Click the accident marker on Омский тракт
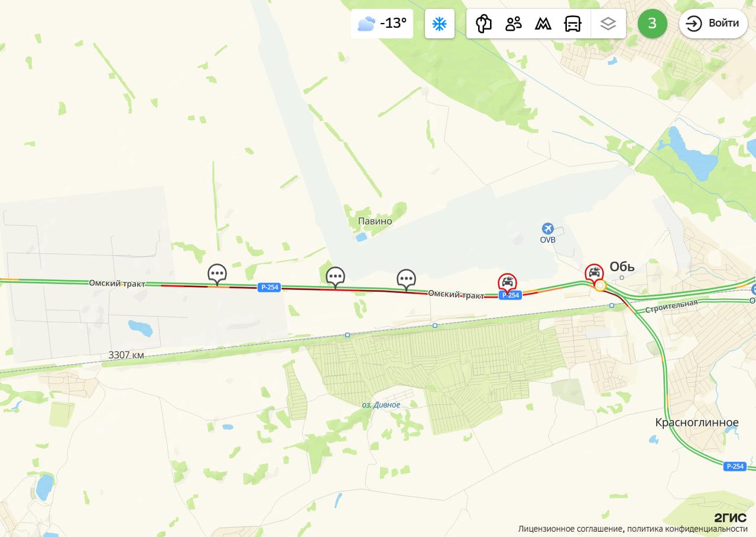The width and height of the screenshot is (756, 537). (507, 283)
